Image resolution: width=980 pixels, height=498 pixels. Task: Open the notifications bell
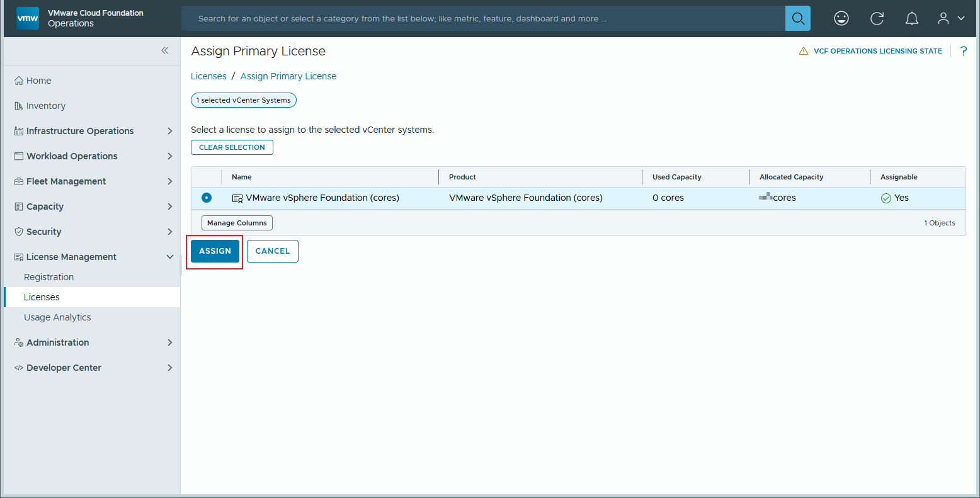(911, 18)
